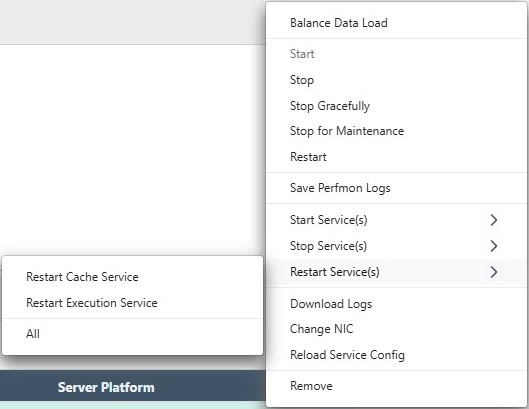Screen dimensions: 529x409
Task: Expand the Start Service(s) chevron arrow
Action: 494,220
